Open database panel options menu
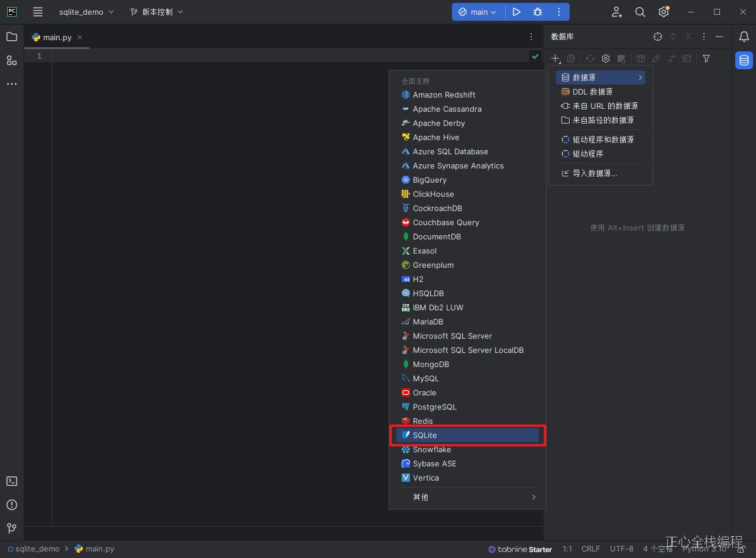Viewport: 756px width, 558px height. click(x=704, y=37)
